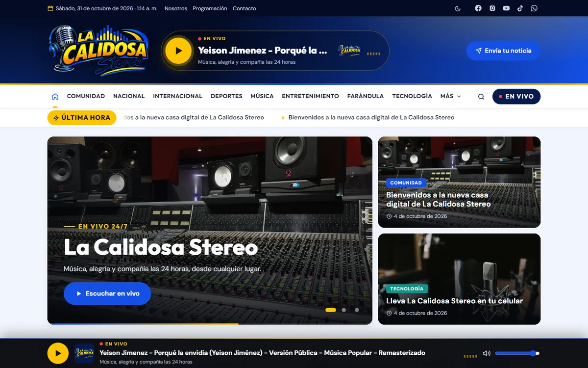Play the stream in bottom player bar
This screenshot has width=588, height=368.
pos(58,353)
